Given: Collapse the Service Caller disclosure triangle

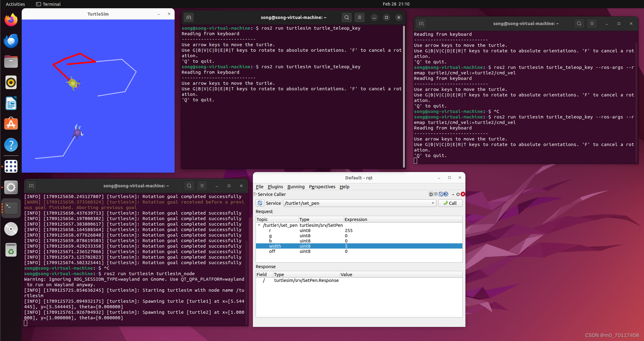Looking at the screenshot, I should [x=255, y=194].
